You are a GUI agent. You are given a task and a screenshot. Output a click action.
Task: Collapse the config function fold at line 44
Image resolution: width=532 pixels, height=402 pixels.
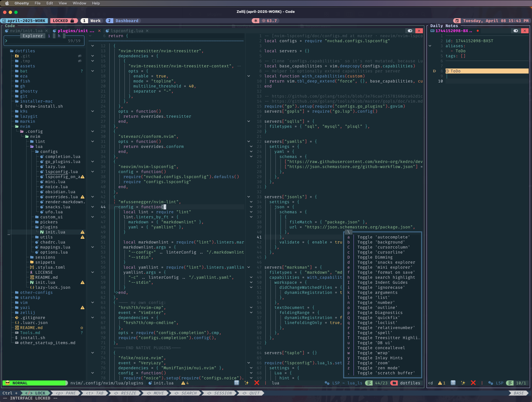click(x=93, y=207)
